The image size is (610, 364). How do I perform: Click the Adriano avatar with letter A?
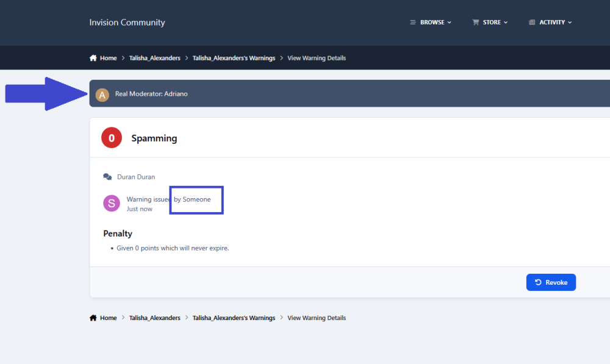coord(102,95)
